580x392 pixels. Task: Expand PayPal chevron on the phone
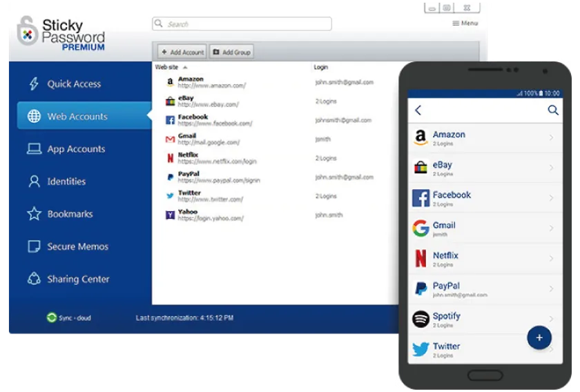point(551,288)
